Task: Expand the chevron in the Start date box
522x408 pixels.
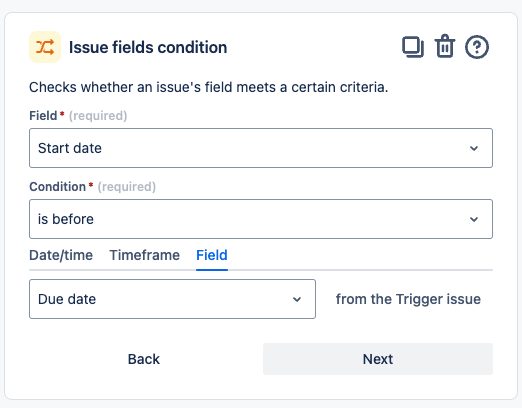Action: [474, 148]
